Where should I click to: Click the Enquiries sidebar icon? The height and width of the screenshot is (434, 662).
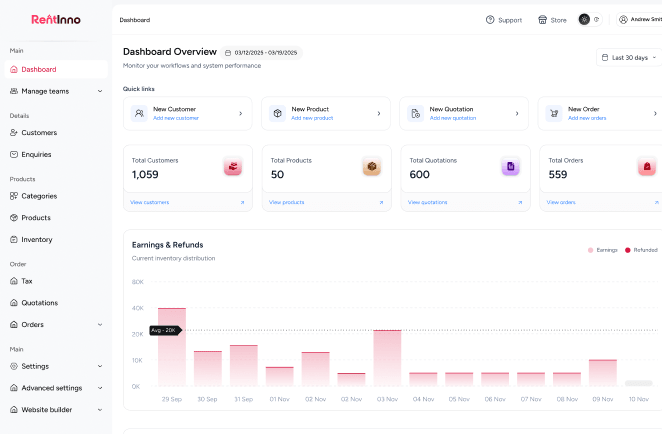point(14,155)
